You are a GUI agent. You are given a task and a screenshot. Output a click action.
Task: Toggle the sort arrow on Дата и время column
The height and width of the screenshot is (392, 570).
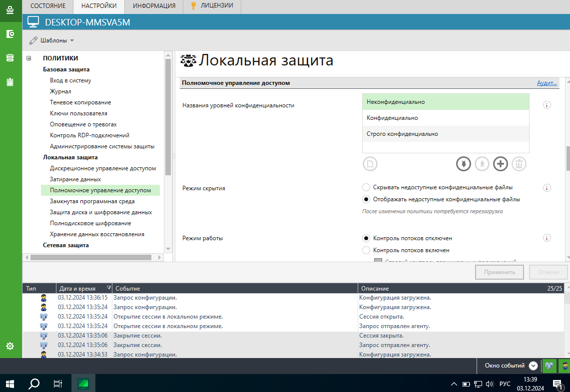109,288
